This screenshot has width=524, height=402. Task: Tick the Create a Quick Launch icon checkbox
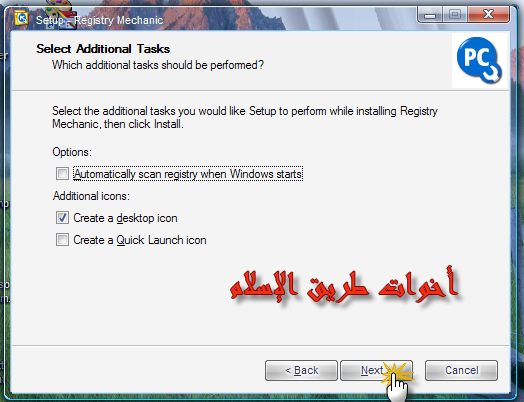pos(62,240)
